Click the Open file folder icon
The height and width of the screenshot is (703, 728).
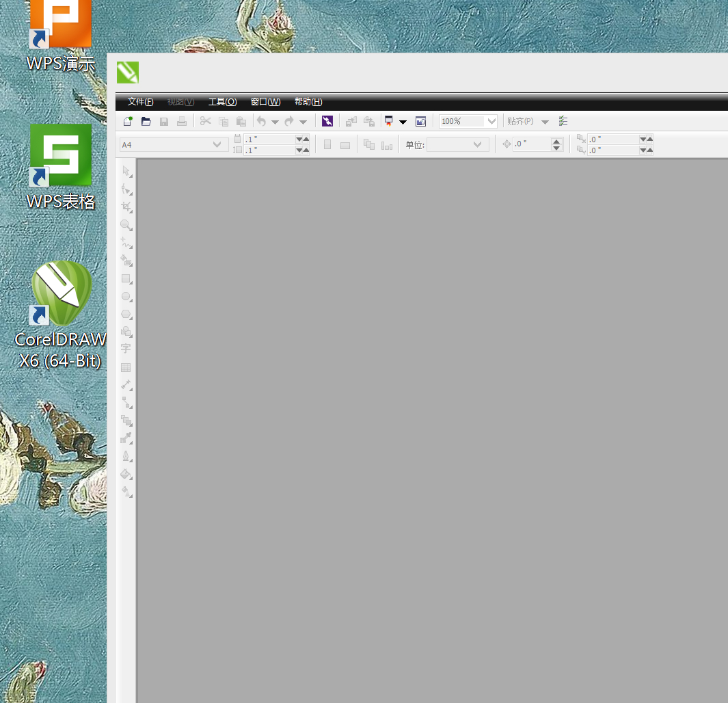tap(146, 121)
